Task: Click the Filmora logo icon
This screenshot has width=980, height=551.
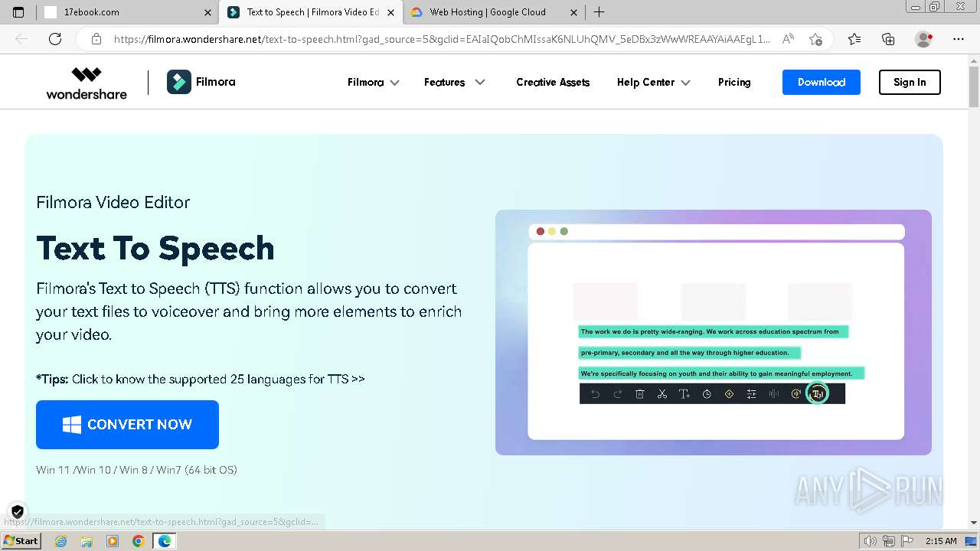Action: pyautogui.click(x=179, y=82)
